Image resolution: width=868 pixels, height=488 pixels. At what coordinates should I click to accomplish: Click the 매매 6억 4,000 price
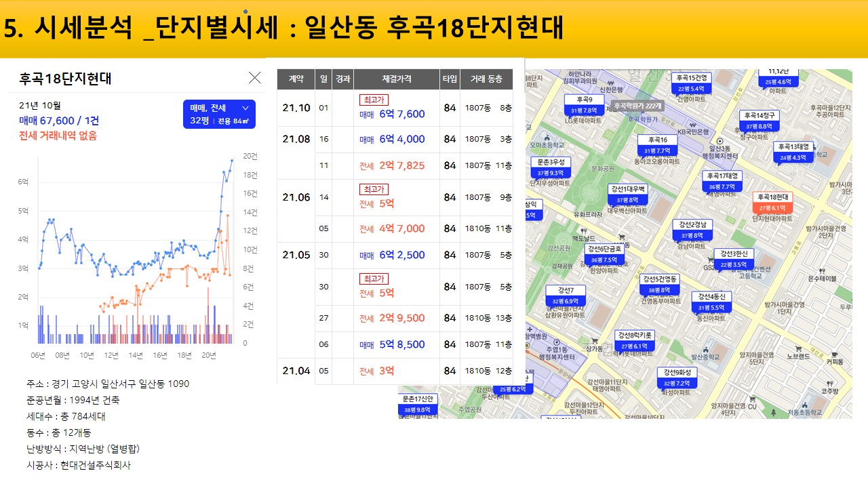(x=392, y=139)
